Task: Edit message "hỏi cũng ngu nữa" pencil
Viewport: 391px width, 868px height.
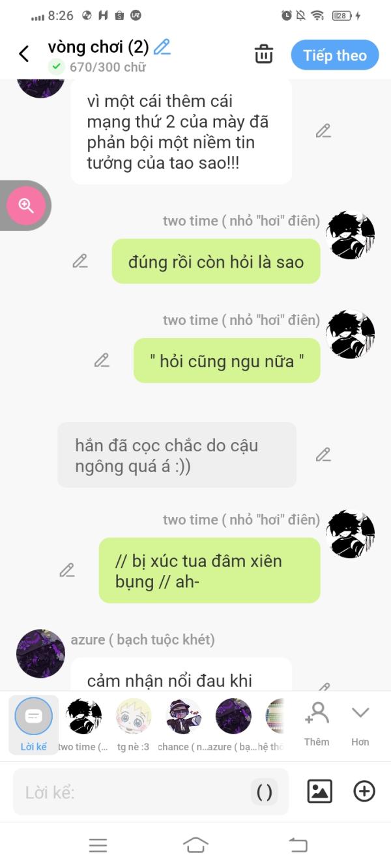Action: point(102,360)
